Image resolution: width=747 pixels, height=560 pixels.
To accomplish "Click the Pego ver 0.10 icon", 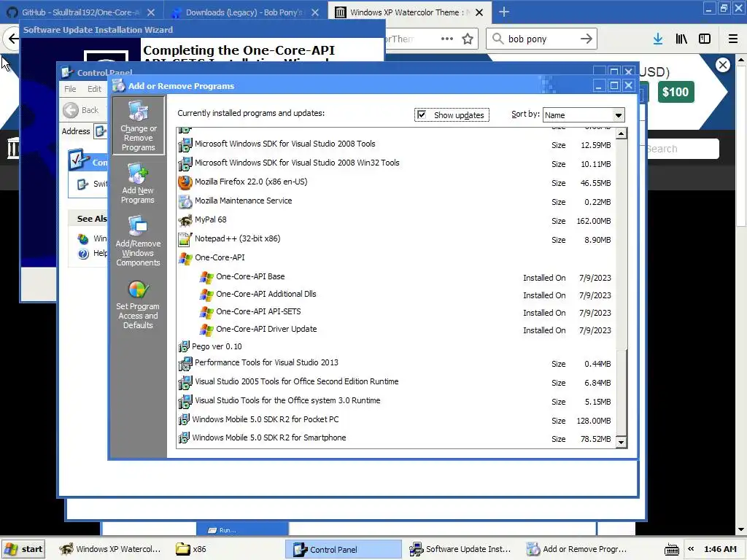I will coord(184,346).
